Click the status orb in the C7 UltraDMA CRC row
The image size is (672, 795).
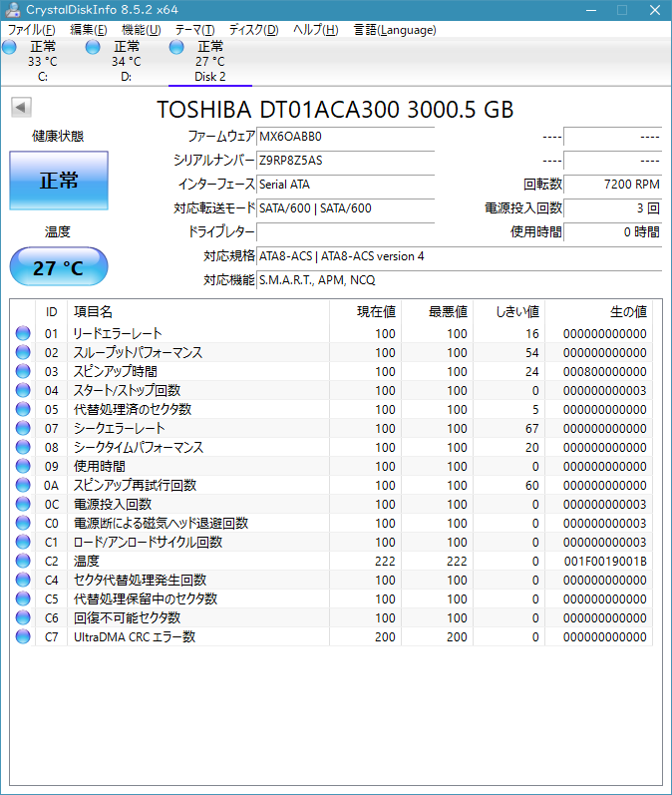[x=23, y=636]
